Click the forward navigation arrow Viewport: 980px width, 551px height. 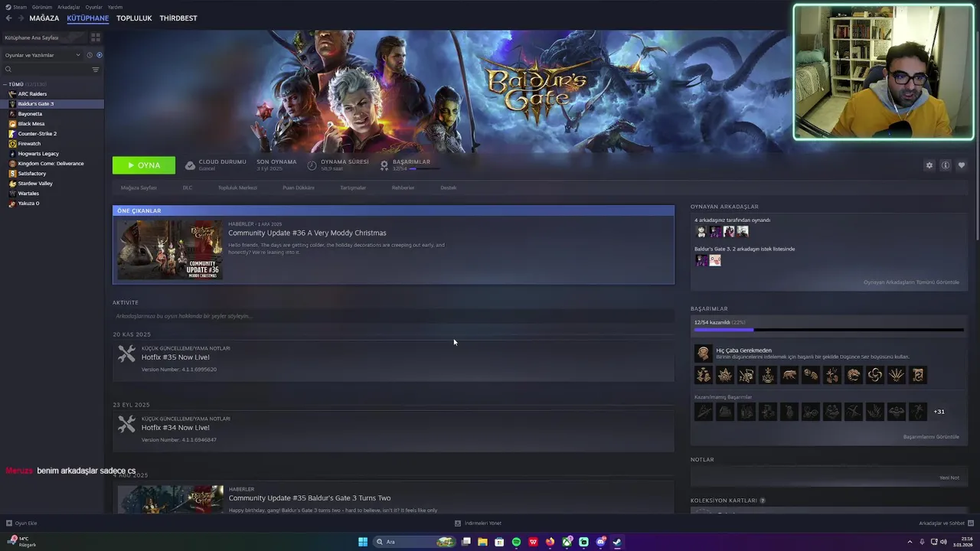(19, 18)
